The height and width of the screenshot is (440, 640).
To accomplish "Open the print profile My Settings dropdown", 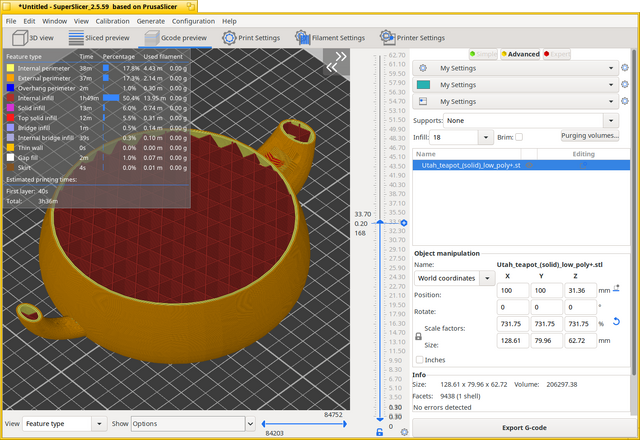I will (x=515, y=68).
